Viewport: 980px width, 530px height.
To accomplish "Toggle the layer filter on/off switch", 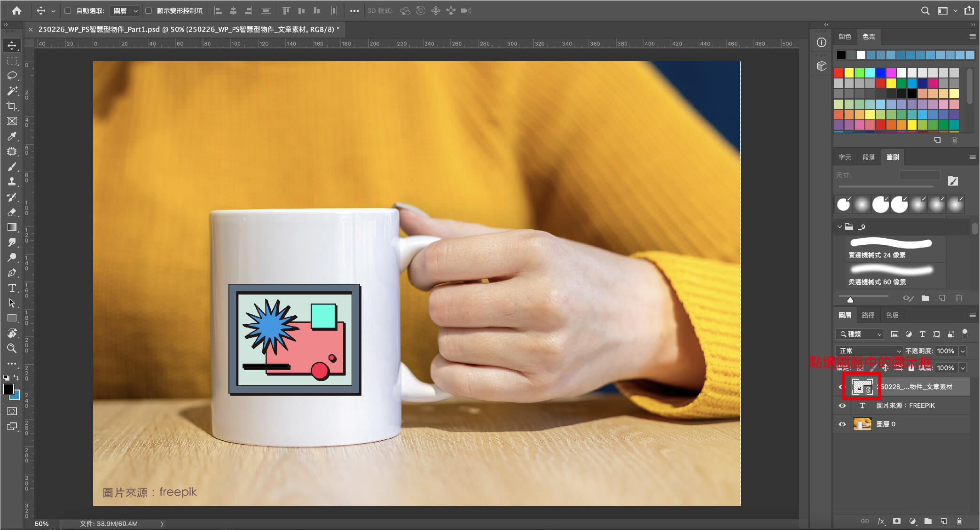I will pos(964,334).
